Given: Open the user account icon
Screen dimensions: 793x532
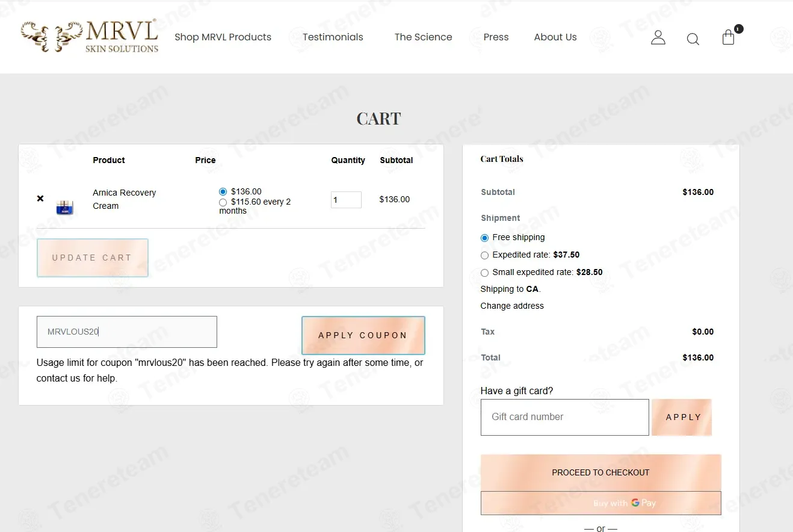Looking at the screenshot, I should 658,38.
